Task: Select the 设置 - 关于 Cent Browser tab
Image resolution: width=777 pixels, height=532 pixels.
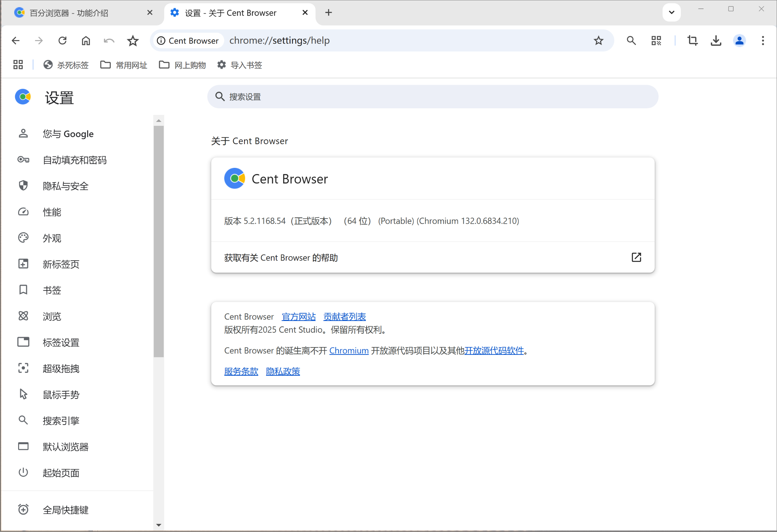Action: 240,13
